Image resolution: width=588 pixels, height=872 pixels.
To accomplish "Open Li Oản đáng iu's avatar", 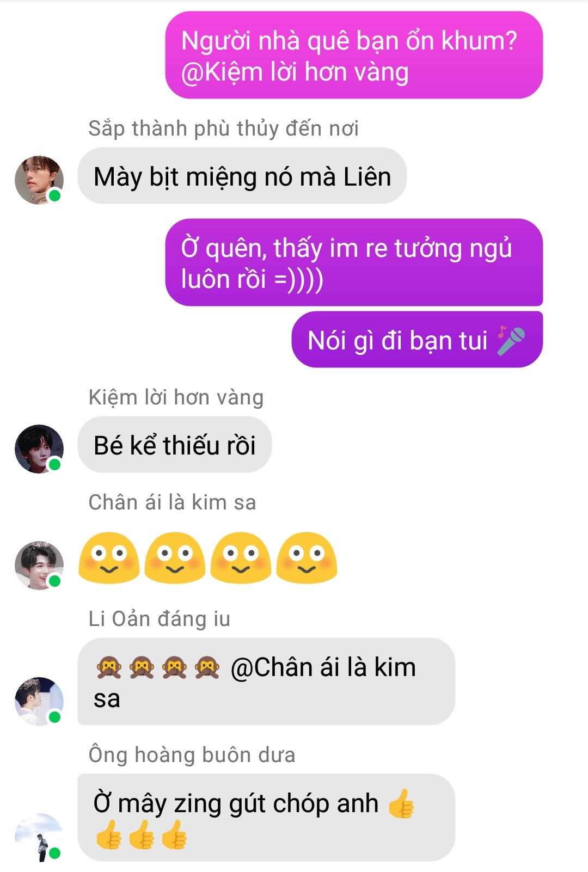I will [x=39, y=702].
